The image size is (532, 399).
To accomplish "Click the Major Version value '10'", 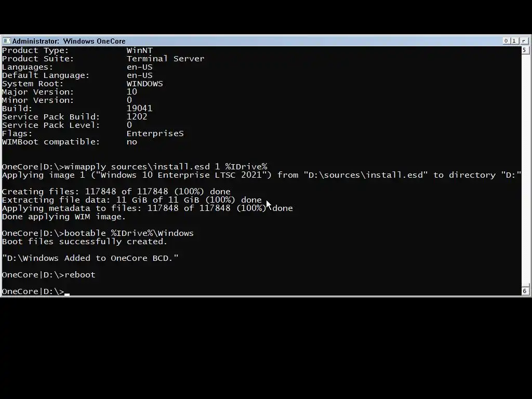I will (x=131, y=91).
